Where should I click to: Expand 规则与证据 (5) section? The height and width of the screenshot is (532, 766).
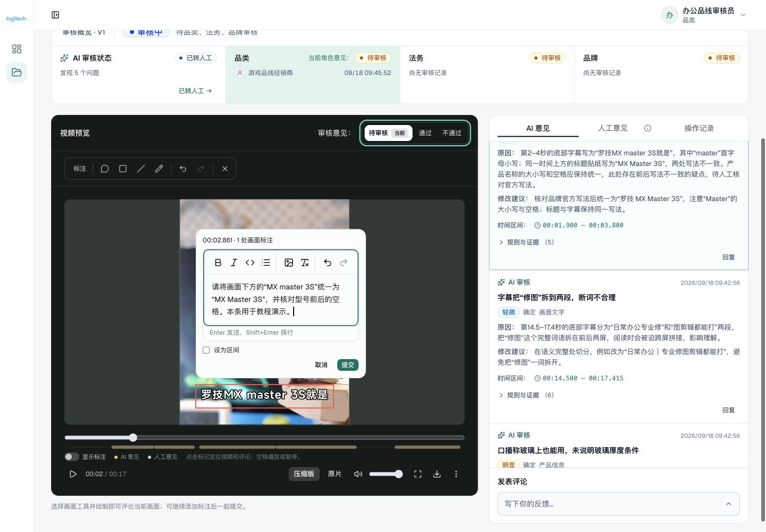pyautogui.click(x=526, y=242)
